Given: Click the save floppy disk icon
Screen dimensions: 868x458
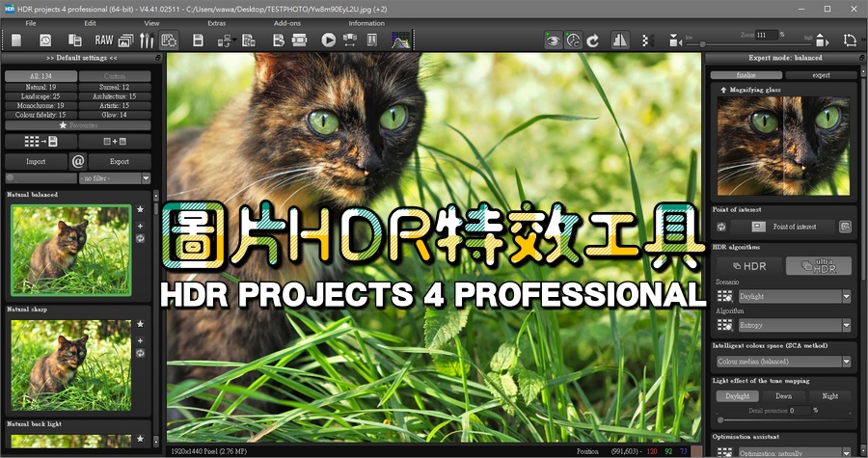Looking at the screenshot, I should tap(198, 40).
